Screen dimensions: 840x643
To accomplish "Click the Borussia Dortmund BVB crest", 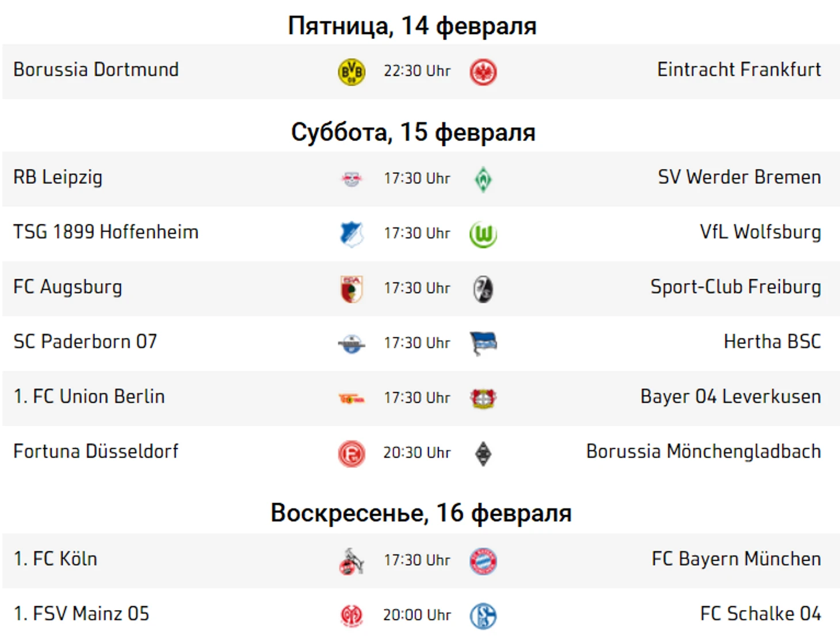I will 352,72.
